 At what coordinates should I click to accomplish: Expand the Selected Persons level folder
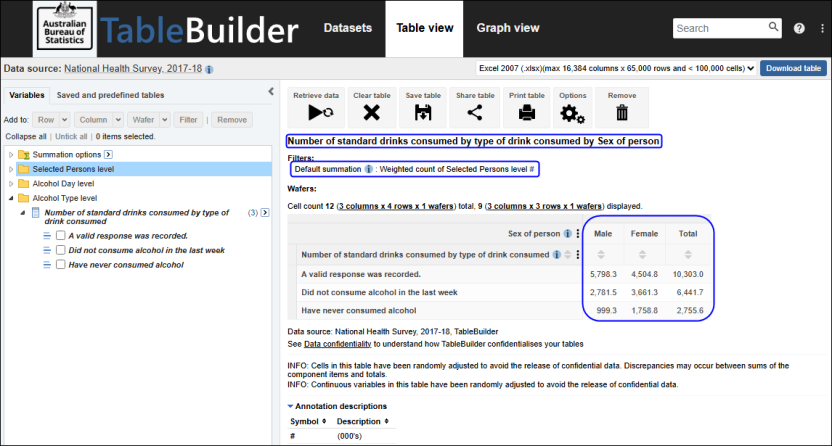[11, 169]
